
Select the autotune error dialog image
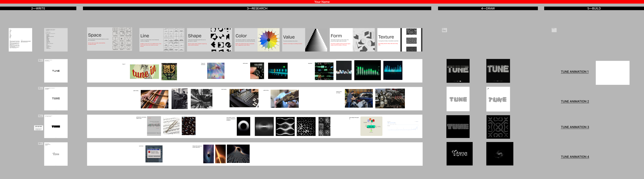pos(154,154)
